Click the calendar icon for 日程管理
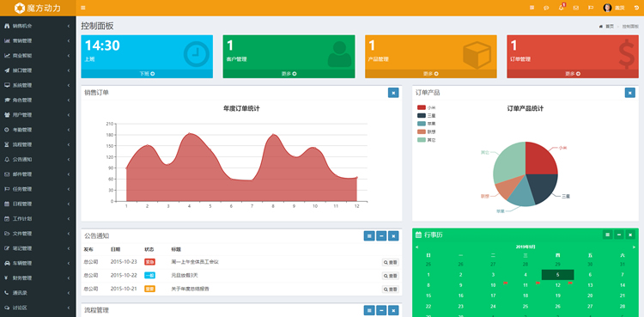This screenshot has width=644, height=317. (7, 204)
